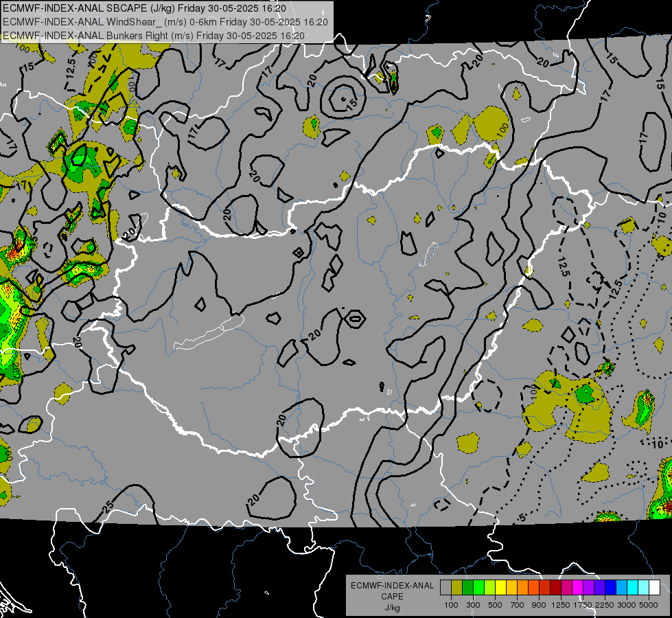672x618 pixels.
Task: Click the 700 value under legend
Action: (518, 605)
